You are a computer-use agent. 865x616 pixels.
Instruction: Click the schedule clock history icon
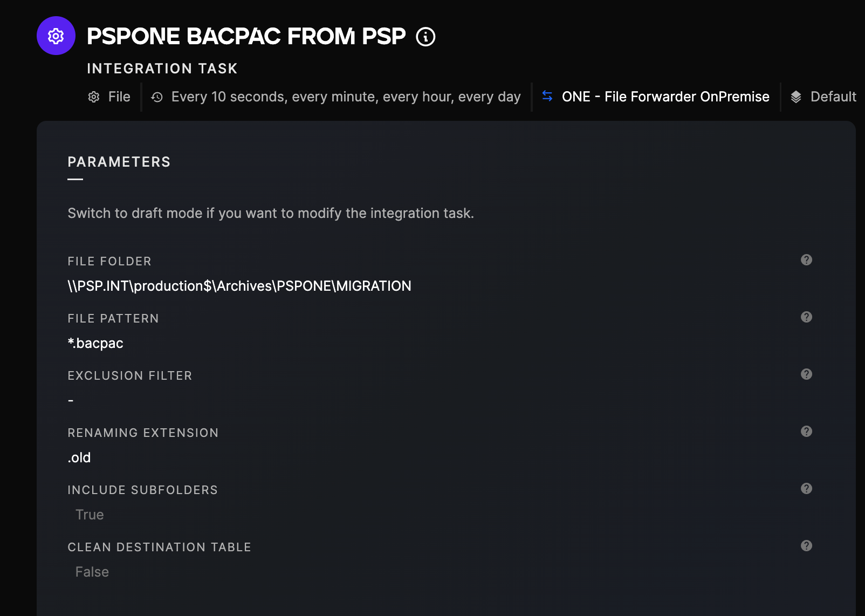point(157,97)
